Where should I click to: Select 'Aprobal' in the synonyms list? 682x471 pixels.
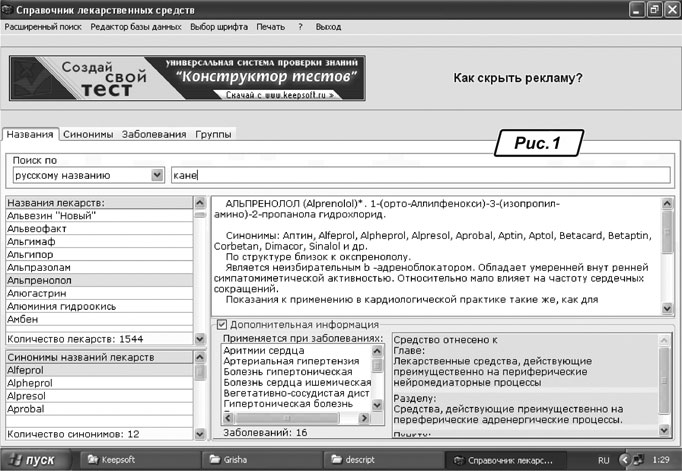click(26, 409)
